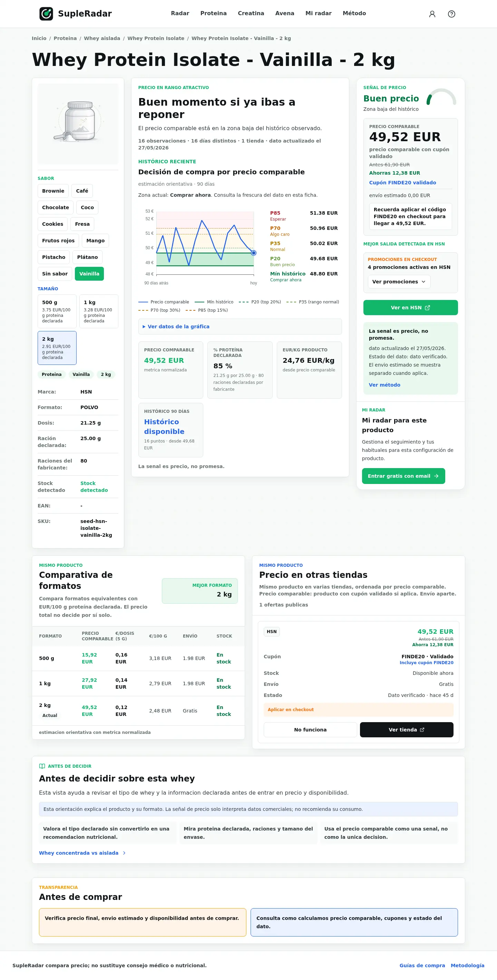Click 27,92 EUR price in 1 kg row
The image size is (497, 980).
pyautogui.click(x=89, y=683)
